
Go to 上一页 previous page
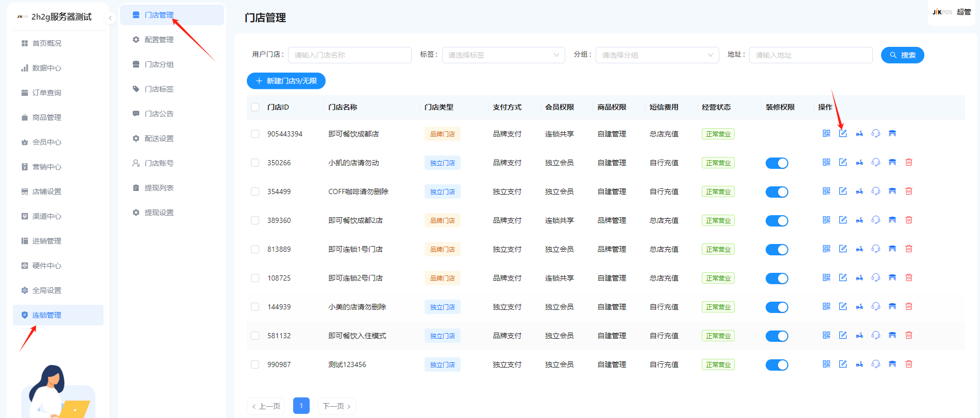coord(266,406)
